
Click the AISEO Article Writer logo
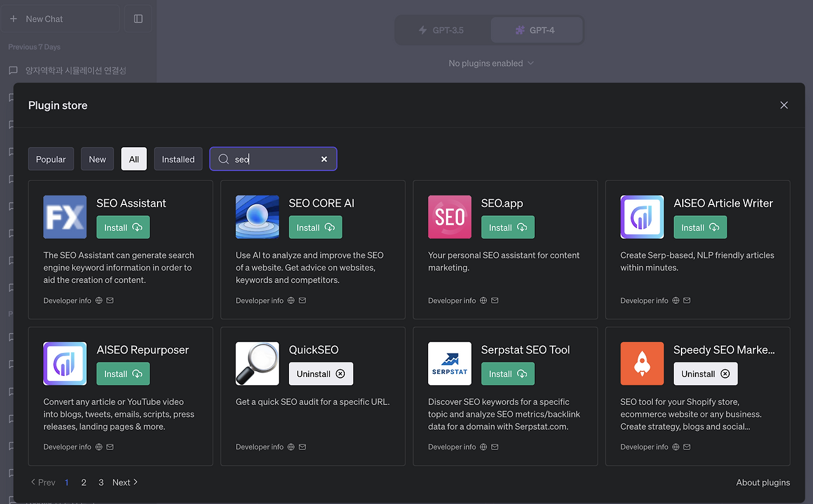[642, 217]
